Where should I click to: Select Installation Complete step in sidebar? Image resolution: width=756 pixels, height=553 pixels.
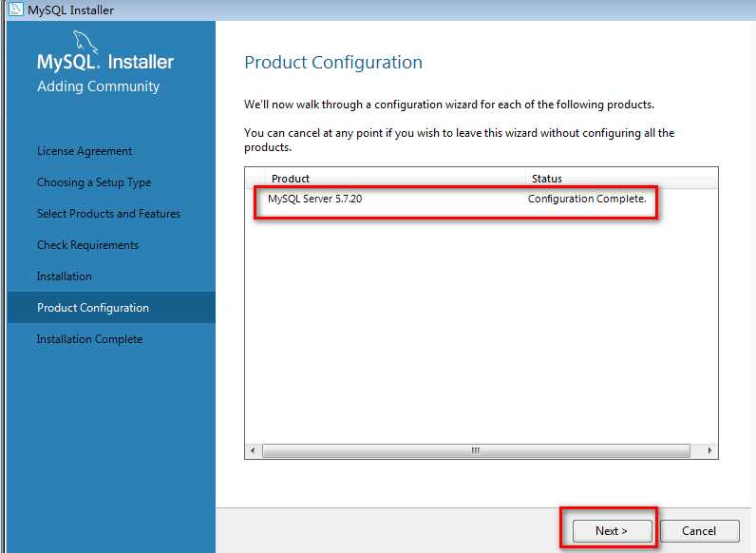89,339
